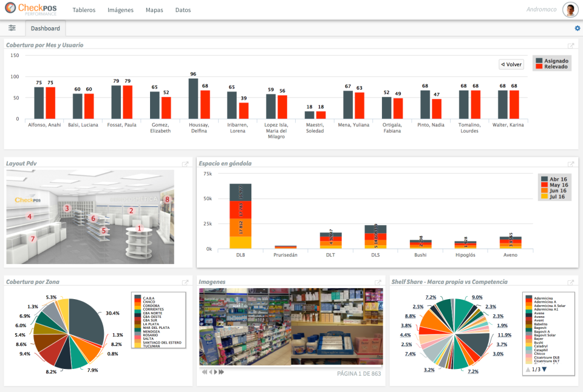Toggle the Abr 16 series in góndola legend
The width and height of the screenshot is (583, 392).
point(551,179)
